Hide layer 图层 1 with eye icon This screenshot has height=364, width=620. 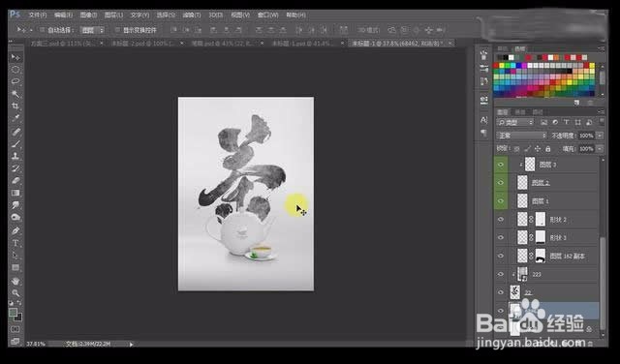[x=501, y=201]
